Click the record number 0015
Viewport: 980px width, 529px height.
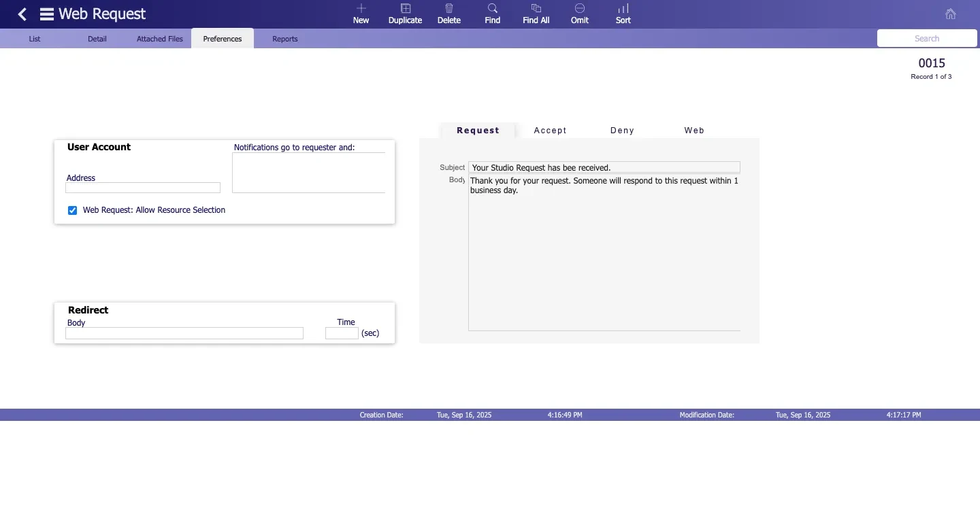coord(932,63)
